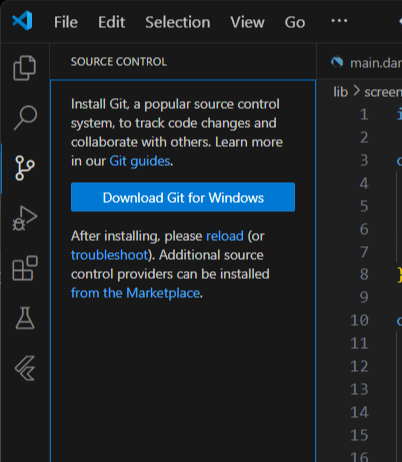Open the Flutter sidebar icon
Viewport: 402px width, 462px height.
click(25, 368)
